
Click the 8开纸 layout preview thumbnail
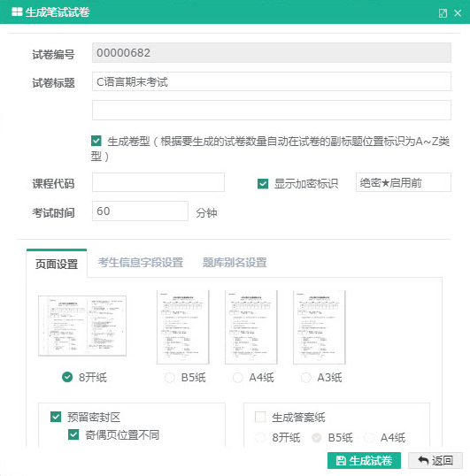coord(82,326)
